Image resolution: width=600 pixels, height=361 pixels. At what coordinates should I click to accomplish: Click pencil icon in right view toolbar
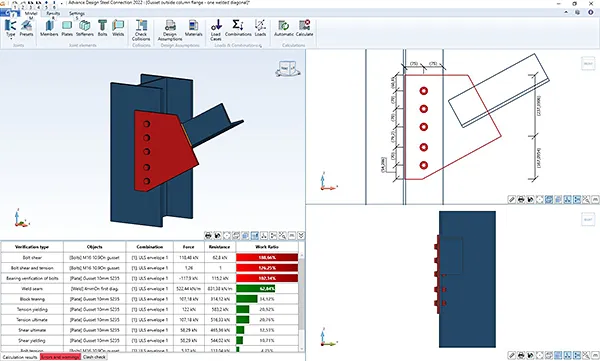point(512,355)
